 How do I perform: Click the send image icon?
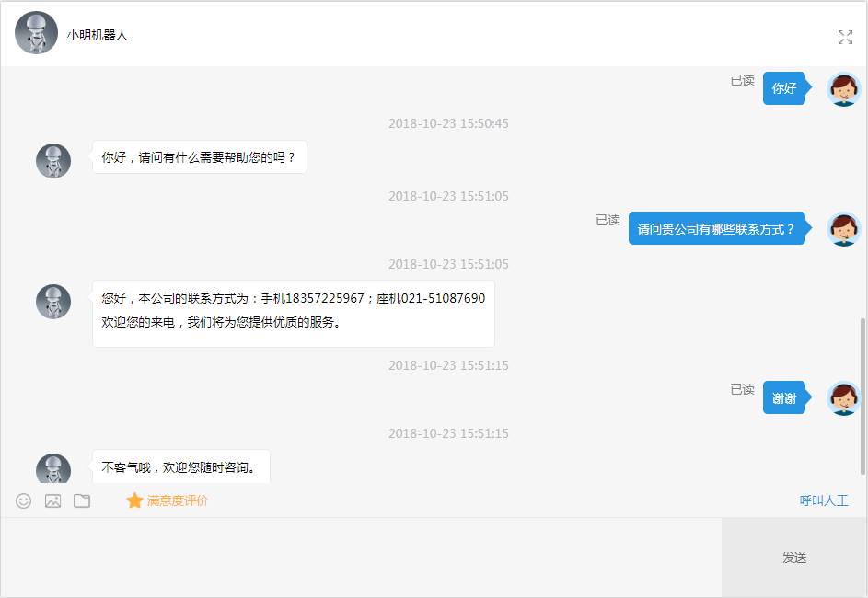pos(53,500)
